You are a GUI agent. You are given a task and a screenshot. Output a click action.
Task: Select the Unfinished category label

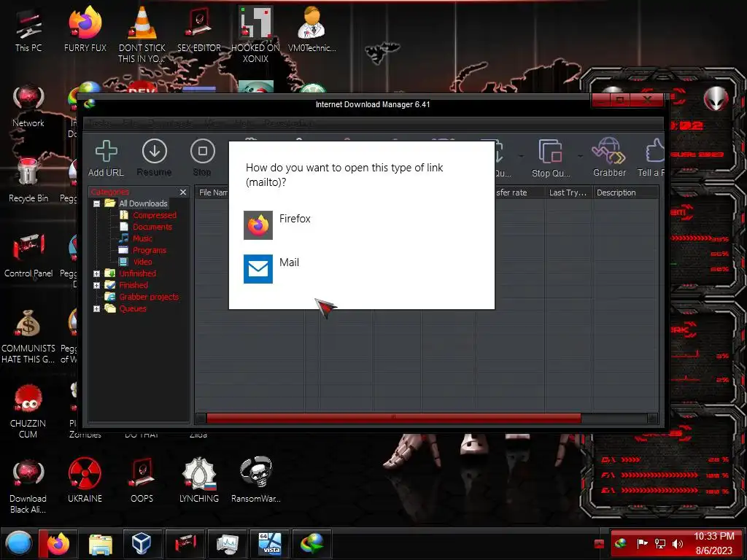pos(137,273)
